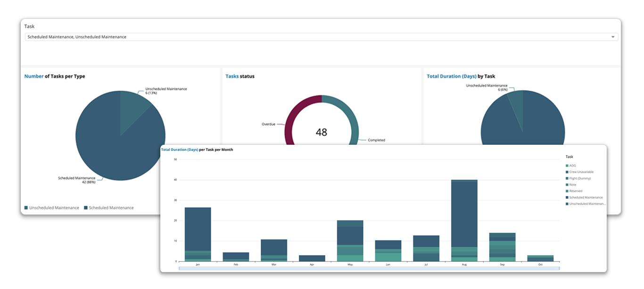This screenshot has height=289, width=644.
Task: Click 'Number of Tasks per Type' chart title
Action: (x=55, y=76)
